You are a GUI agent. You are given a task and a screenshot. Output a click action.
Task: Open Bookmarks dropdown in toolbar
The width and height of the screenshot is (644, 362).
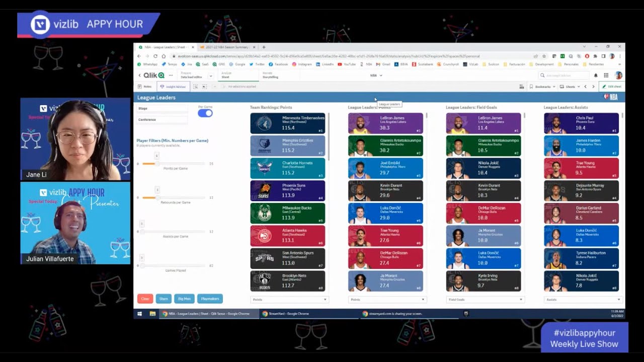[542, 86]
